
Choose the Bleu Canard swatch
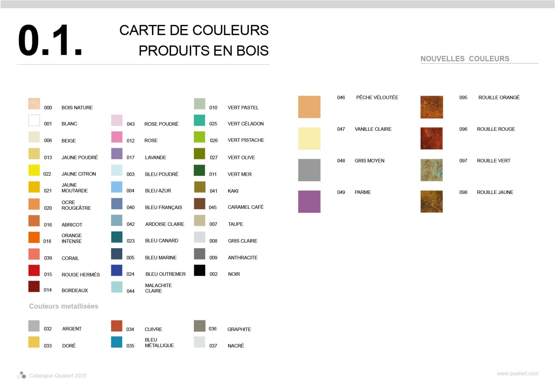117,237
